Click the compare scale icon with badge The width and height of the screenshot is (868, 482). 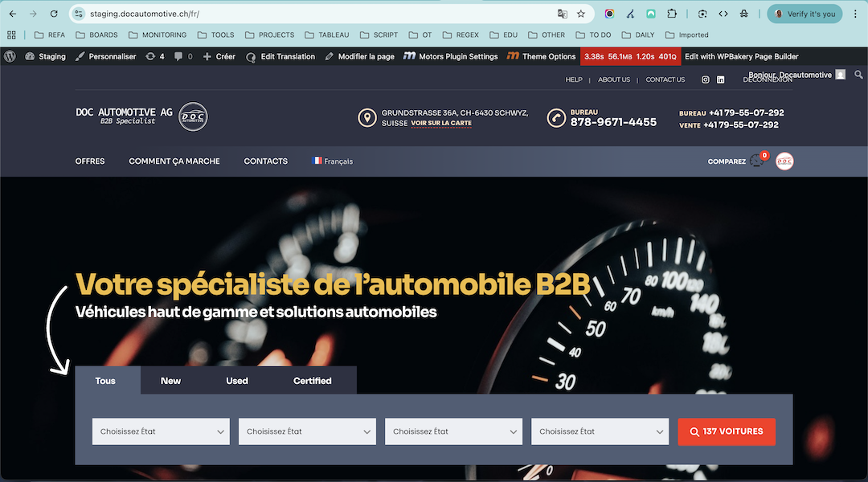tap(758, 160)
